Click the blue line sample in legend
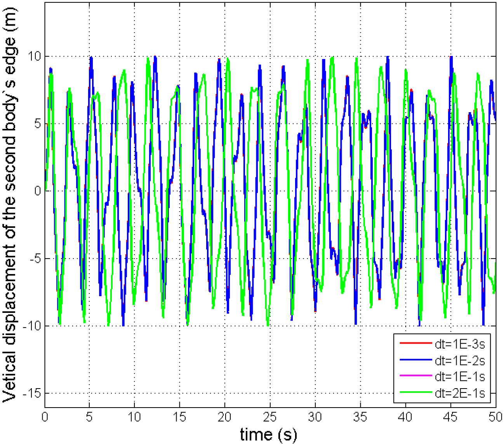This screenshot has height=446, width=504. [415, 360]
